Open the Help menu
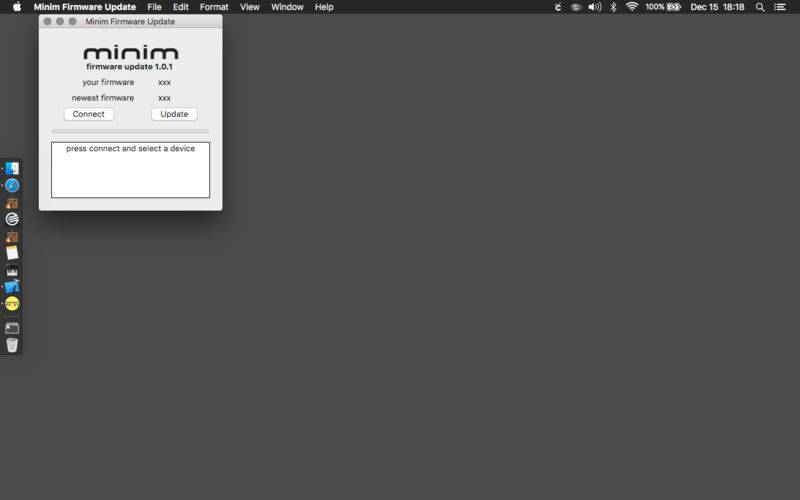This screenshot has width=800, height=500. pos(324,7)
